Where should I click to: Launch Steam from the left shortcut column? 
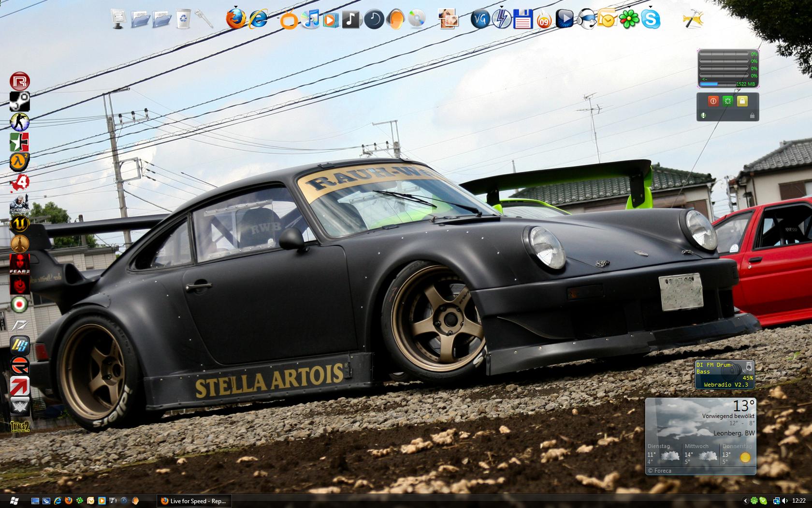(x=20, y=102)
